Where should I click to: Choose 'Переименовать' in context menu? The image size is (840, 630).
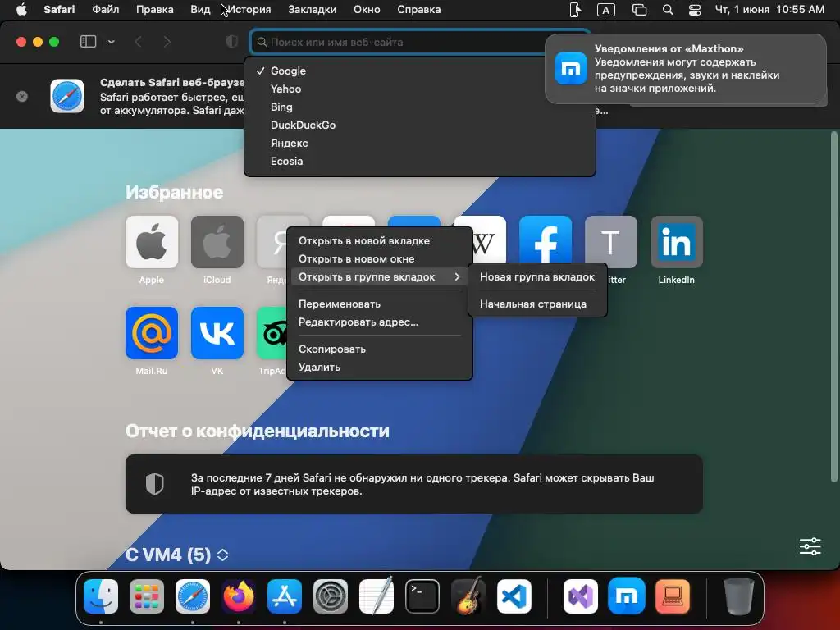click(380, 304)
